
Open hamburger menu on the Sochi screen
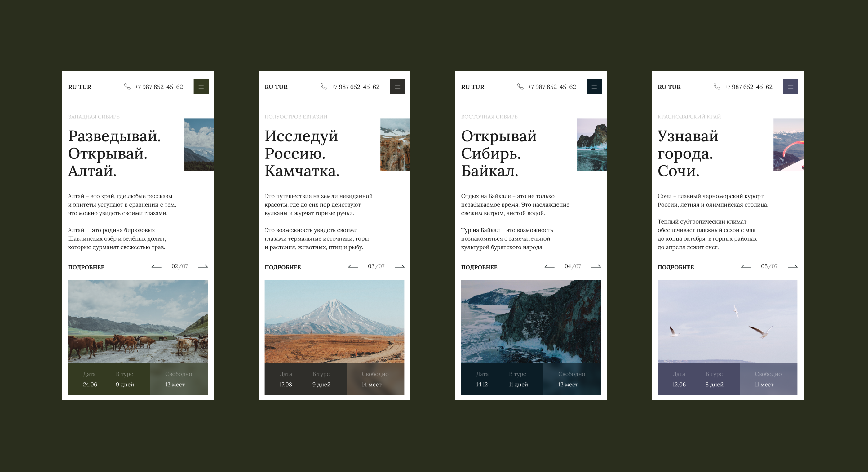coord(790,87)
